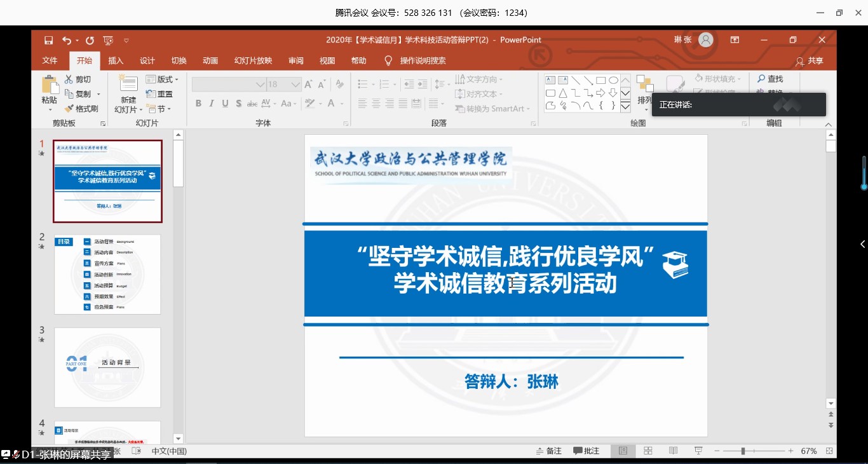
Task: Select the Format Painter (格式刷) tool
Action: [x=81, y=109]
